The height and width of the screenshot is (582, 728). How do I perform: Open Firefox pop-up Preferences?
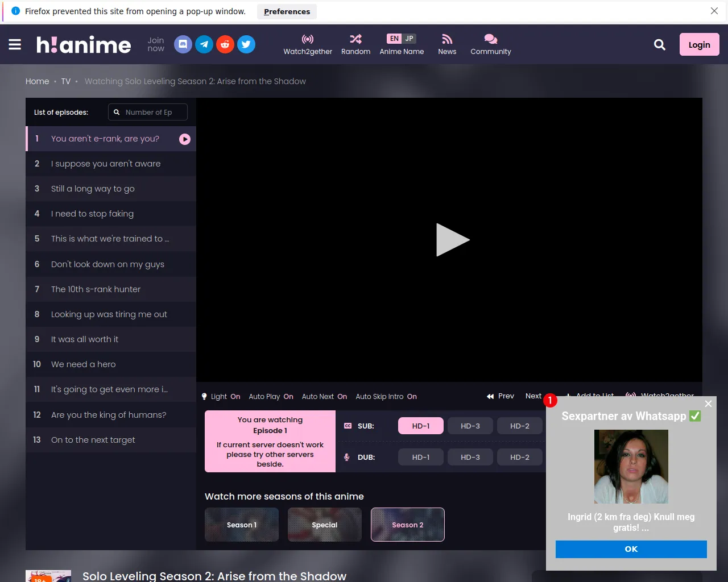point(287,11)
